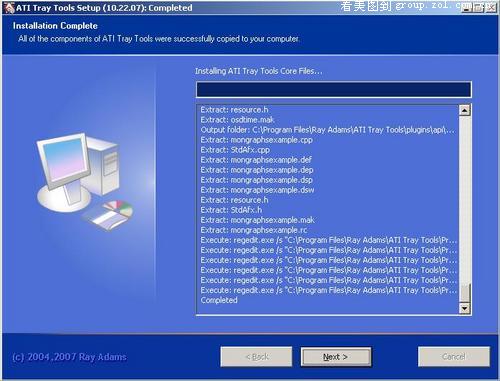Select log line 'Extract: mongraphsexample.rc'
This screenshot has width=500, height=381.
point(254,230)
